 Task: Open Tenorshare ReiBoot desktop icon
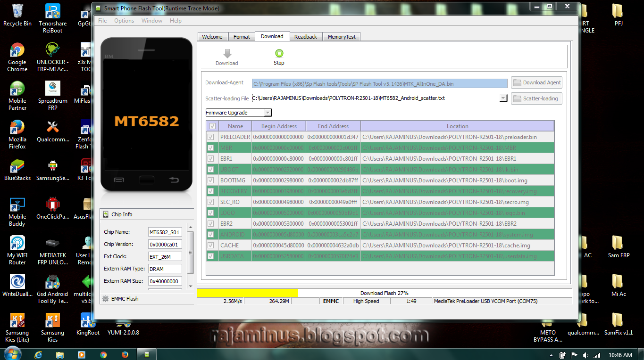[52, 18]
